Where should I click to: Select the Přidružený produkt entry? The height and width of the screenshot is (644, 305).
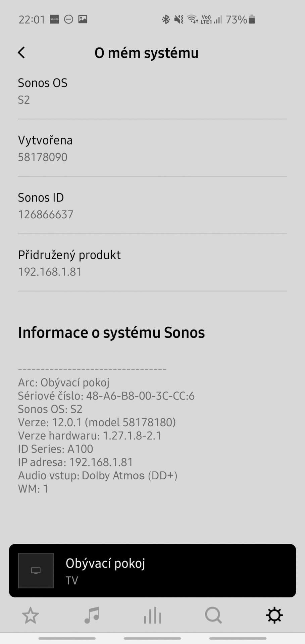pos(152,263)
